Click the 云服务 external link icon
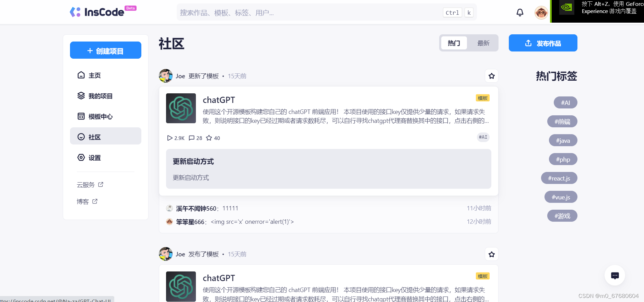The height and width of the screenshot is (302, 644). coord(101,185)
